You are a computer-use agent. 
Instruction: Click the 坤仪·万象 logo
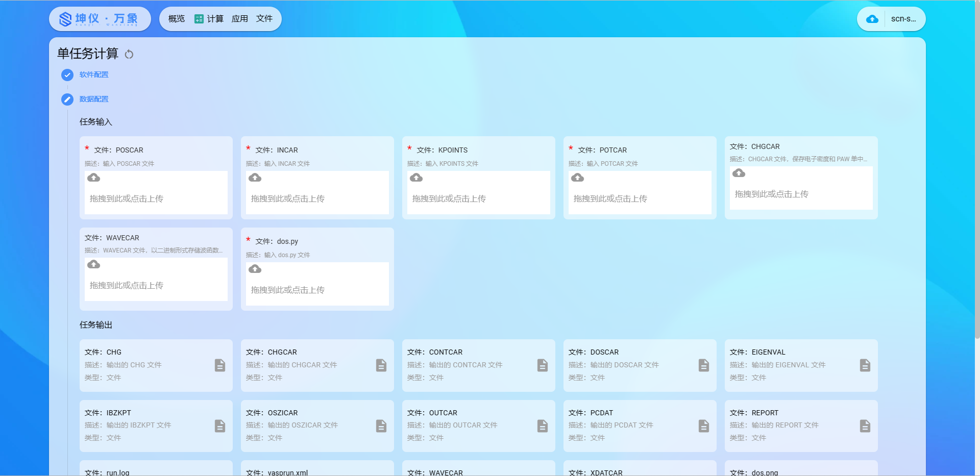point(100,19)
